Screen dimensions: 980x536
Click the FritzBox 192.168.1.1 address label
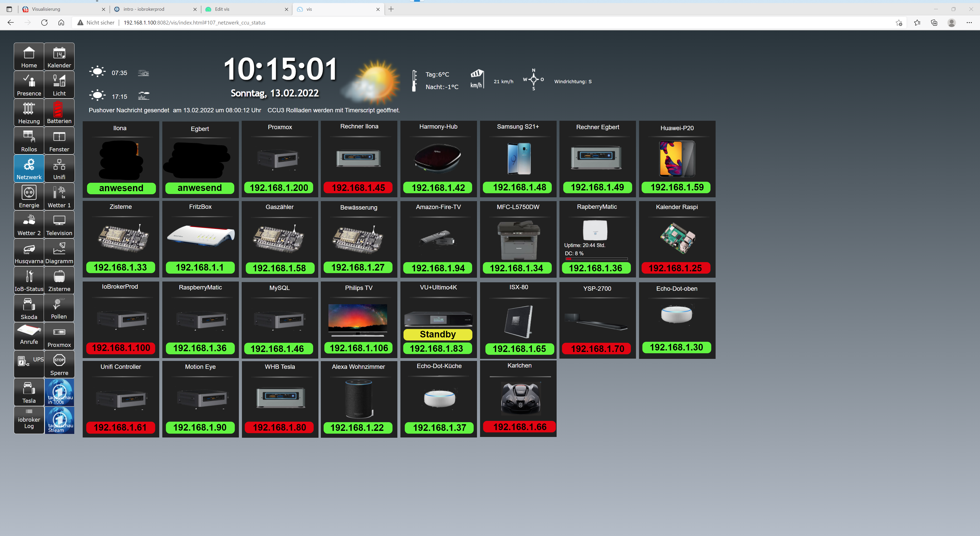pos(200,267)
